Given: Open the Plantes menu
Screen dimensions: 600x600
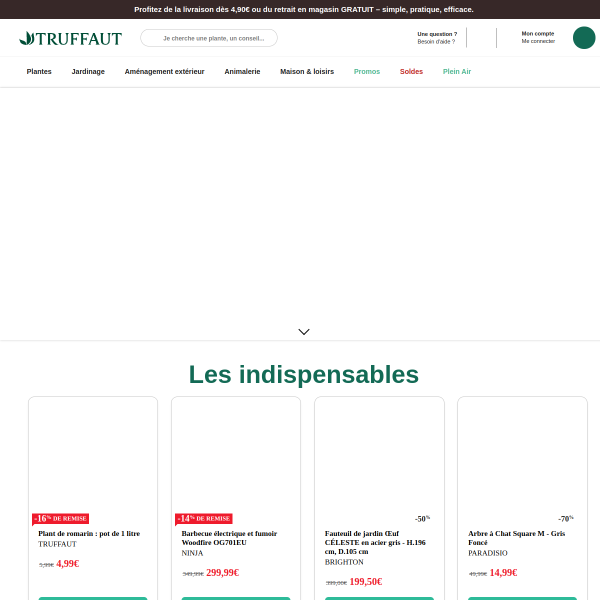Looking at the screenshot, I should (39, 72).
